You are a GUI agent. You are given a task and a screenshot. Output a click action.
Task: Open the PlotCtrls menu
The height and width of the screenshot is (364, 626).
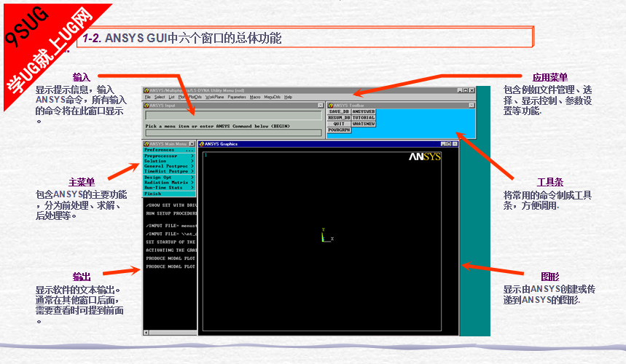pos(195,97)
